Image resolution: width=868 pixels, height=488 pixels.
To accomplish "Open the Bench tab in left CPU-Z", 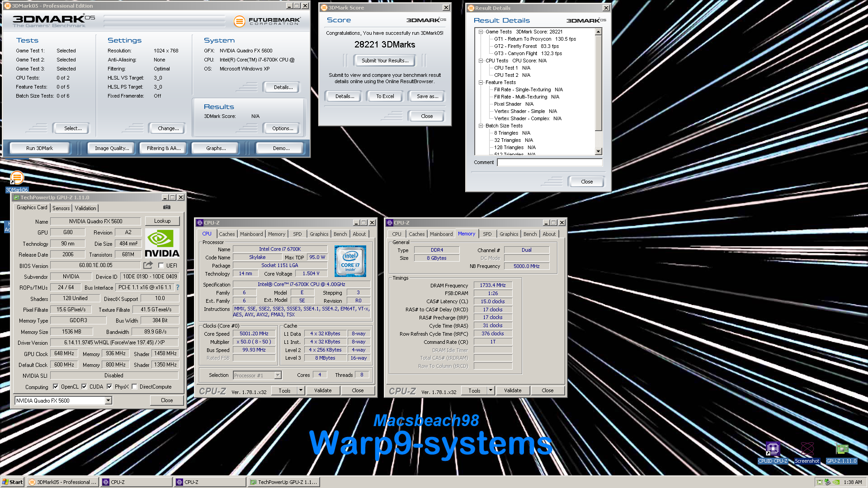I will pyautogui.click(x=340, y=234).
